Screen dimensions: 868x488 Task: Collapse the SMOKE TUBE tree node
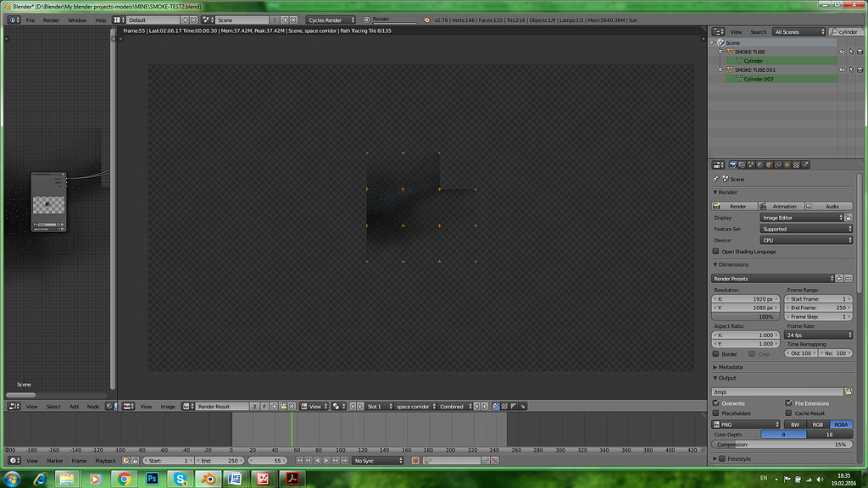721,52
